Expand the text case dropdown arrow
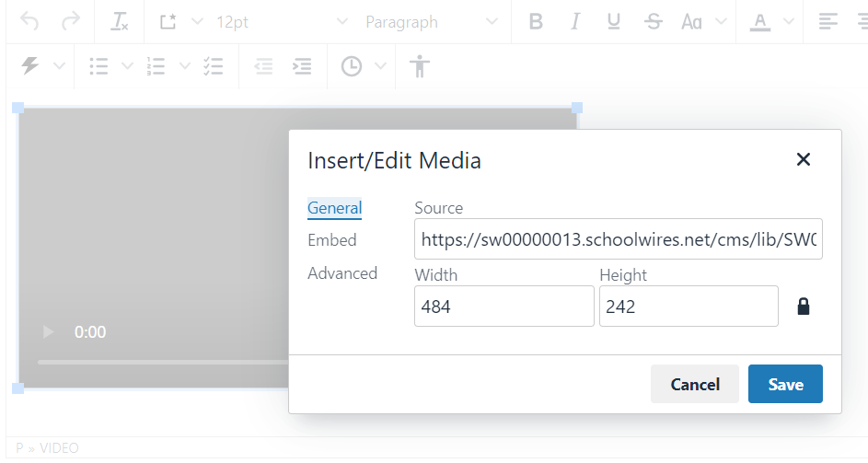 coord(721,21)
